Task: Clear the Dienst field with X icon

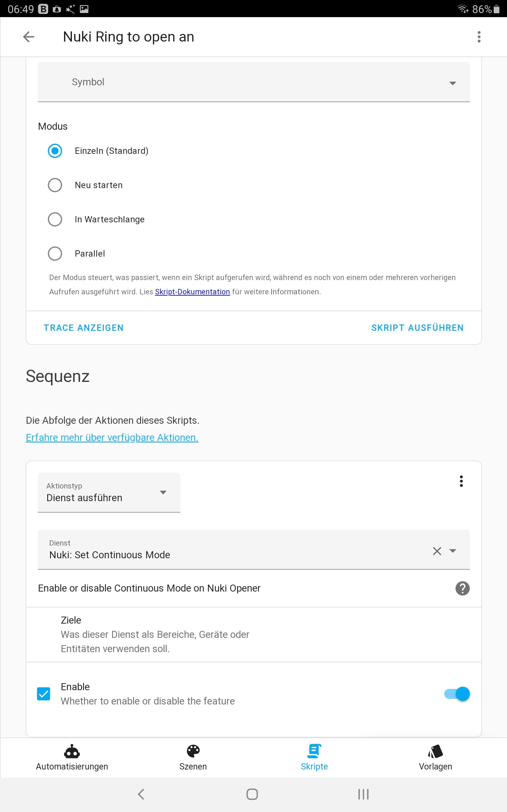Action: [437, 551]
